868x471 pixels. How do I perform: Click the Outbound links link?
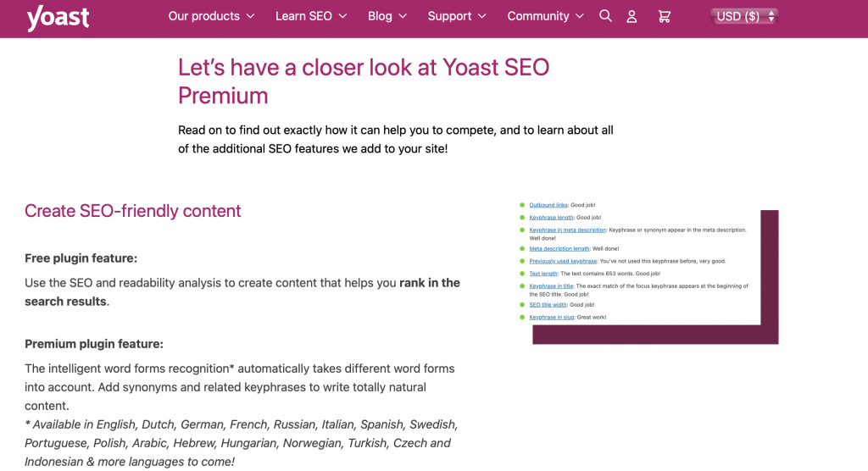[x=548, y=205]
